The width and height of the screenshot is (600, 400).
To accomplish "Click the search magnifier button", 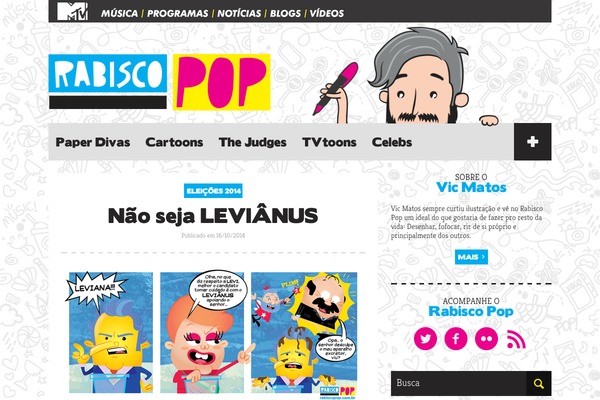I will [539, 384].
